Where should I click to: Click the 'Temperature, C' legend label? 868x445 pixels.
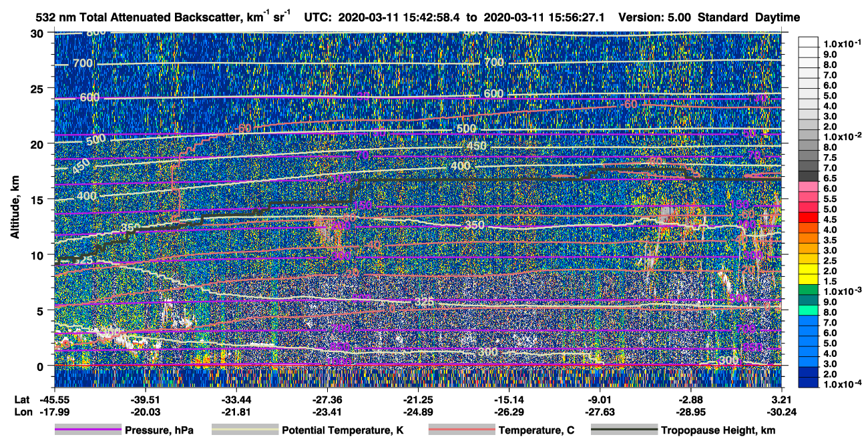[536, 430]
